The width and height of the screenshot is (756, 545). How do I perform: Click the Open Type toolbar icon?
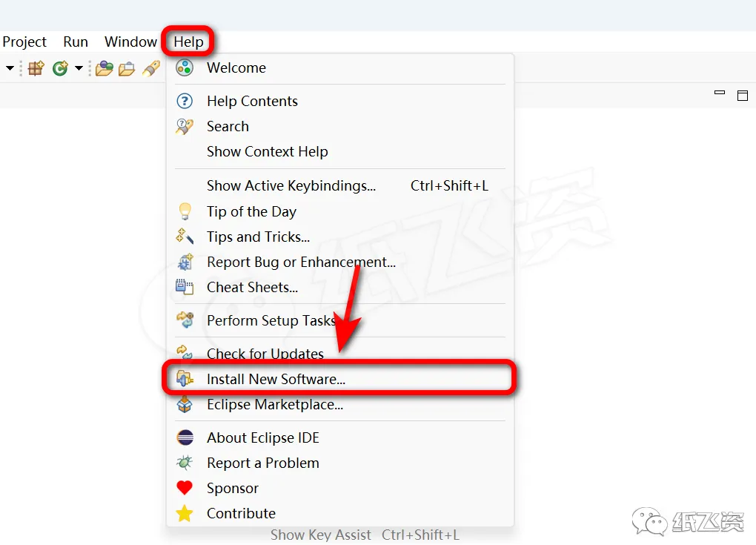(x=105, y=68)
